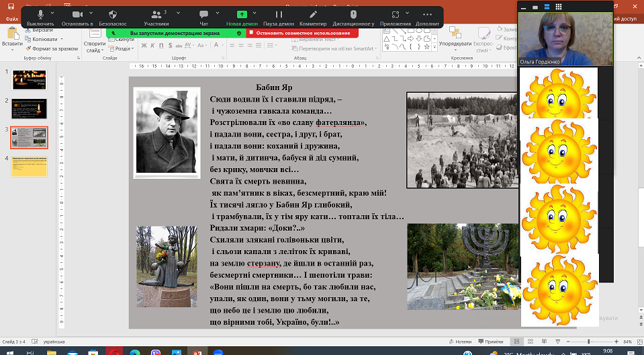
Task: Fit slide to current window icon
Action: 639,342
